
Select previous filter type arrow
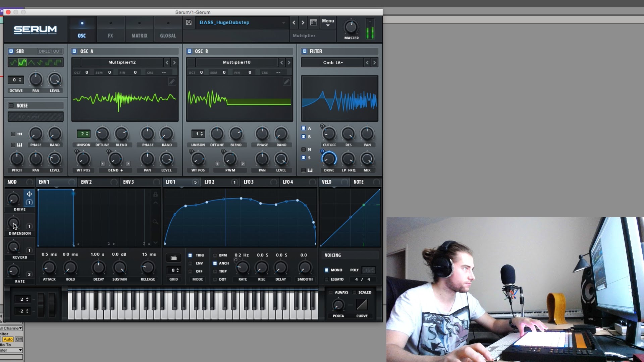tap(367, 63)
